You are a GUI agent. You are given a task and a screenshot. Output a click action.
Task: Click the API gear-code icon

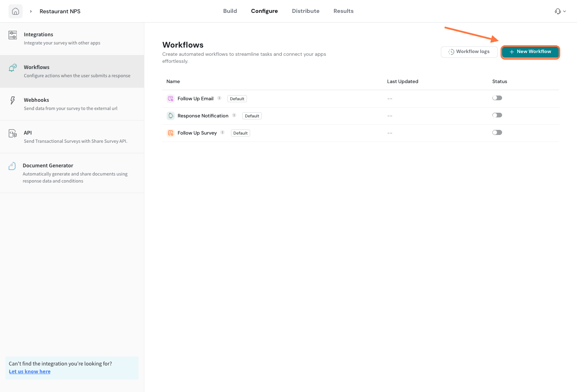pos(12,133)
